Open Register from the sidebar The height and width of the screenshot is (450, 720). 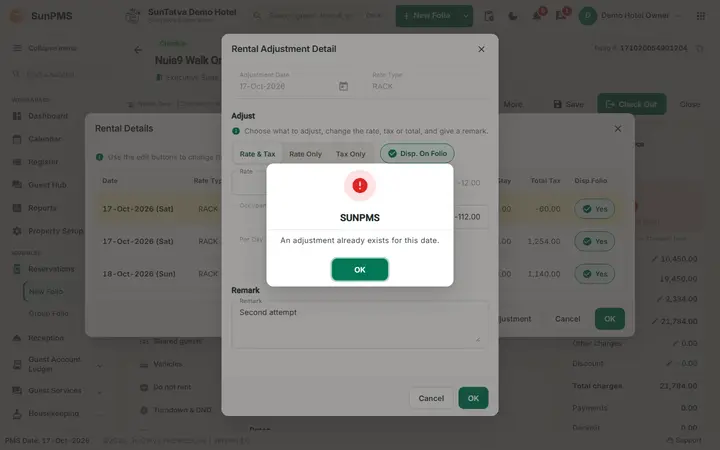tap(43, 162)
